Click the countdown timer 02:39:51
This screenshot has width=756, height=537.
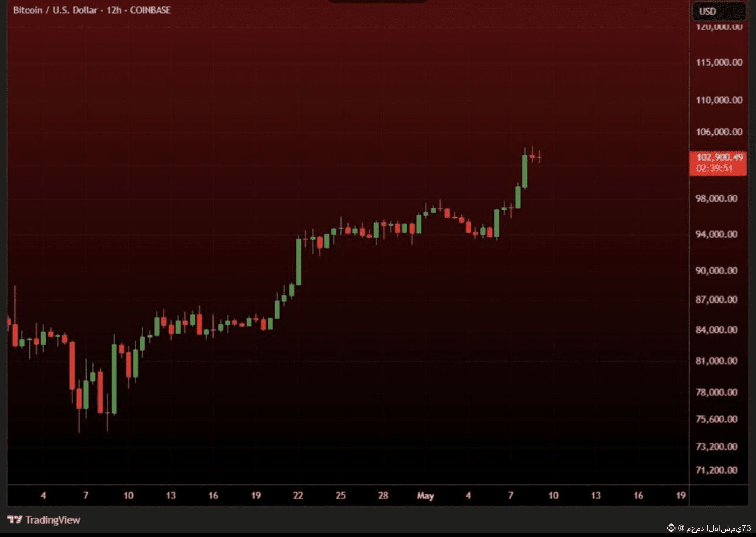pos(714,169)
